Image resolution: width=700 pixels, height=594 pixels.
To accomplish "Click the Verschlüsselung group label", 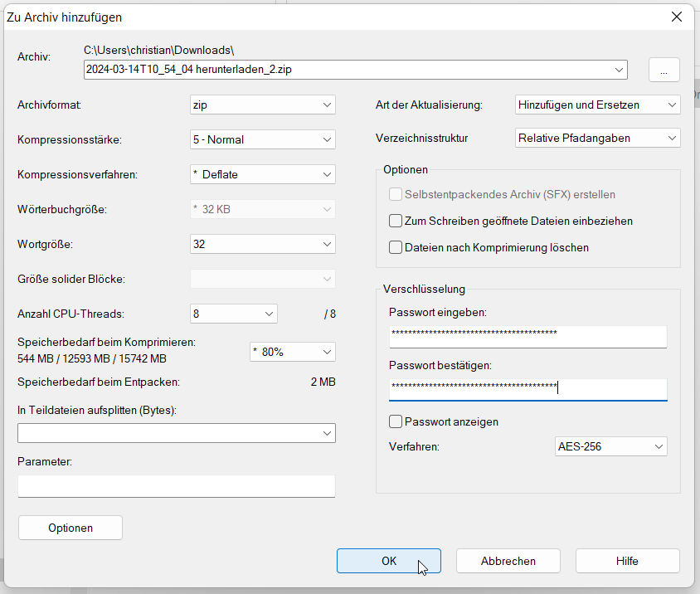I will 424,289.
